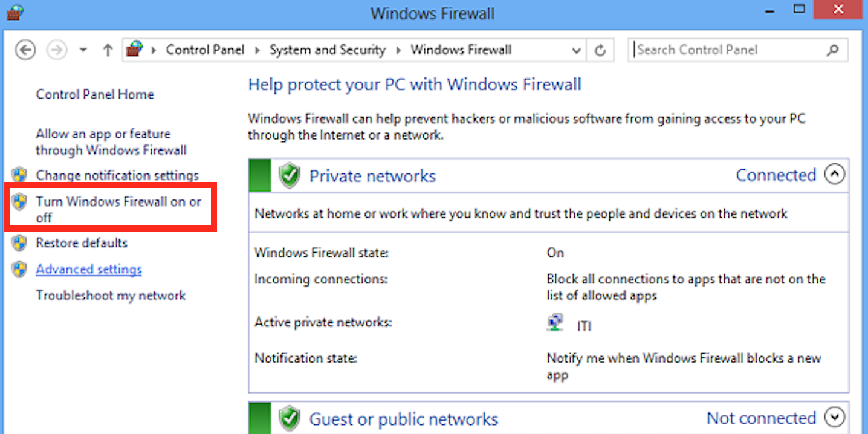
Task: Click the ITI network icon
Action: (x=554, y=323)
